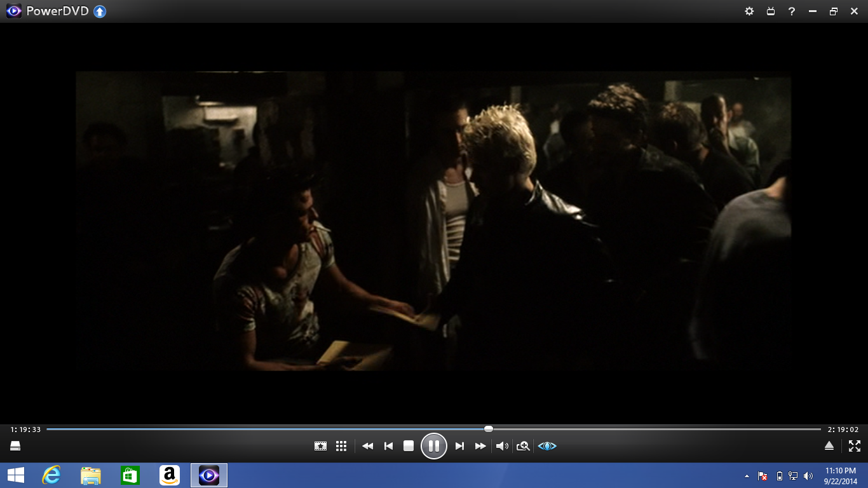Open PowerDVD settings gear
This screenshot has height=488, width=868.
click(x=749, y=11)
